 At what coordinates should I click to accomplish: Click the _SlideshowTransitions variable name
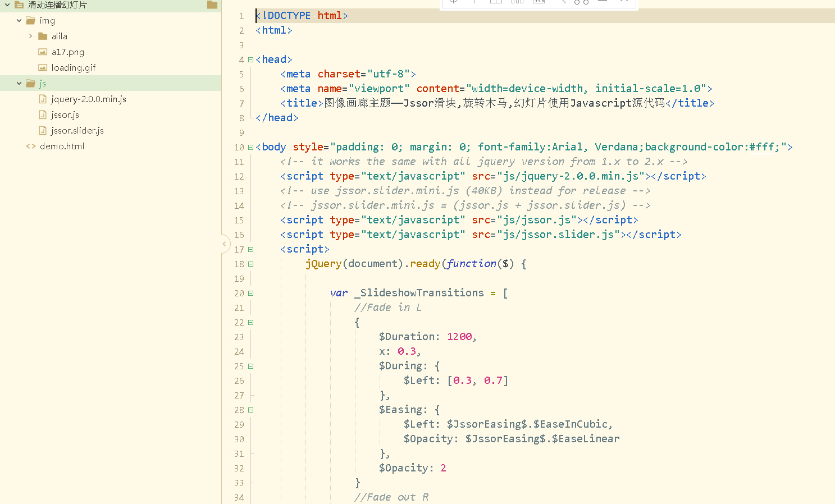point(419,293)
